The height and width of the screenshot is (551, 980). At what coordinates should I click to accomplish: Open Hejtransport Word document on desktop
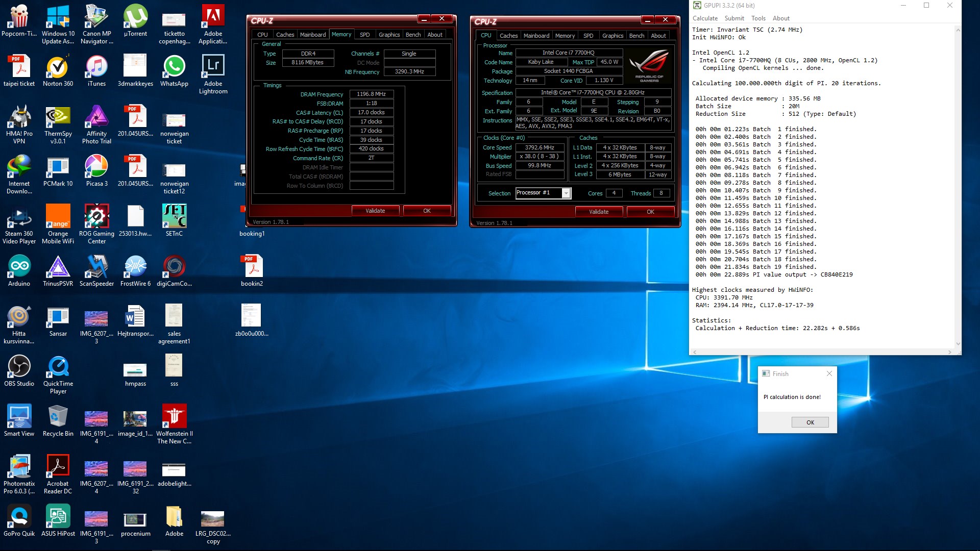tap(135, 321)
